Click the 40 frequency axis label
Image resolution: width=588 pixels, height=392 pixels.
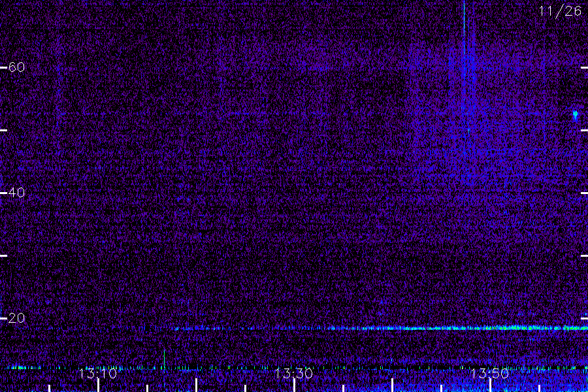[x=16, y=193]
